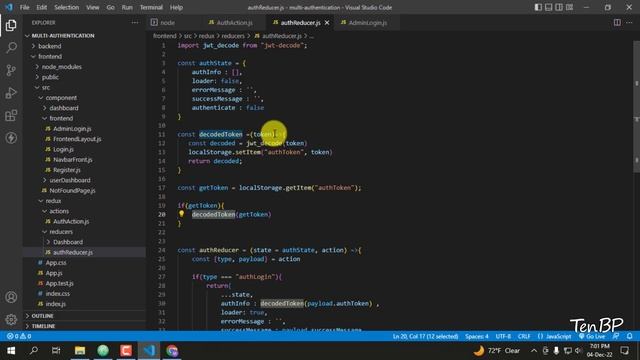Open the File menu
The image size is (640, 360).
pyautogui.click(x=24, y=7)
